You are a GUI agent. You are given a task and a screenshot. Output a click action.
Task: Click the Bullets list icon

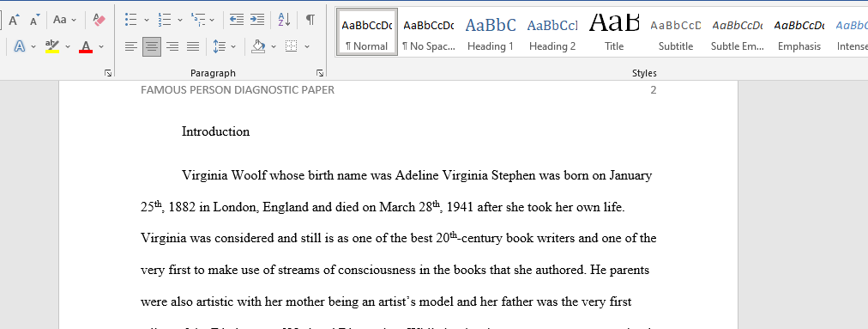(x=130, y=20)
